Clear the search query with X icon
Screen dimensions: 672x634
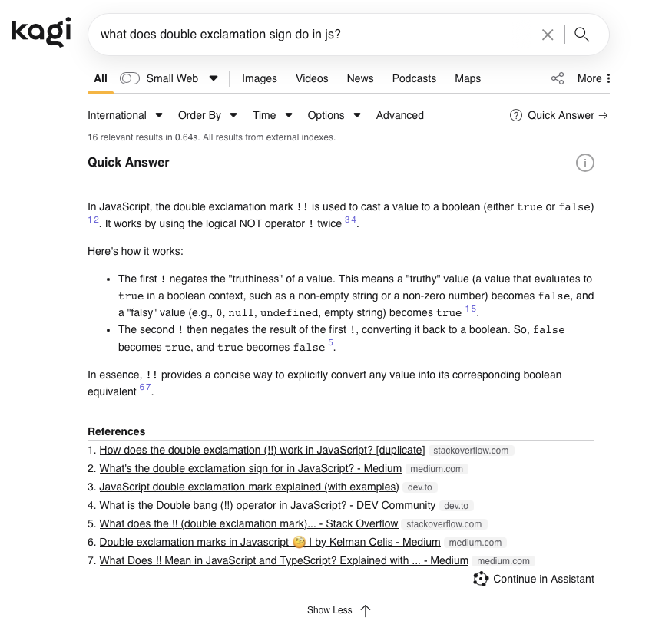[x=548, y=35]
